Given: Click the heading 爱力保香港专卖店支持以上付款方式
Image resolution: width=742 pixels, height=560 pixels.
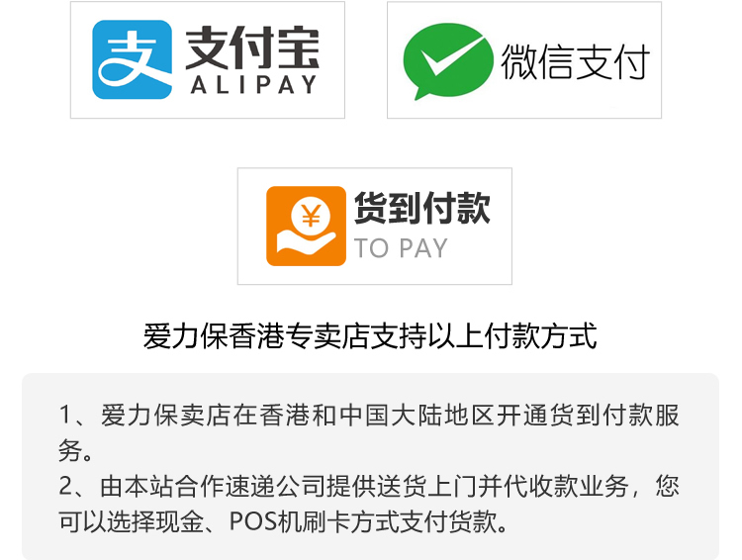Looking at the screenshot, I should coord(371,335).
